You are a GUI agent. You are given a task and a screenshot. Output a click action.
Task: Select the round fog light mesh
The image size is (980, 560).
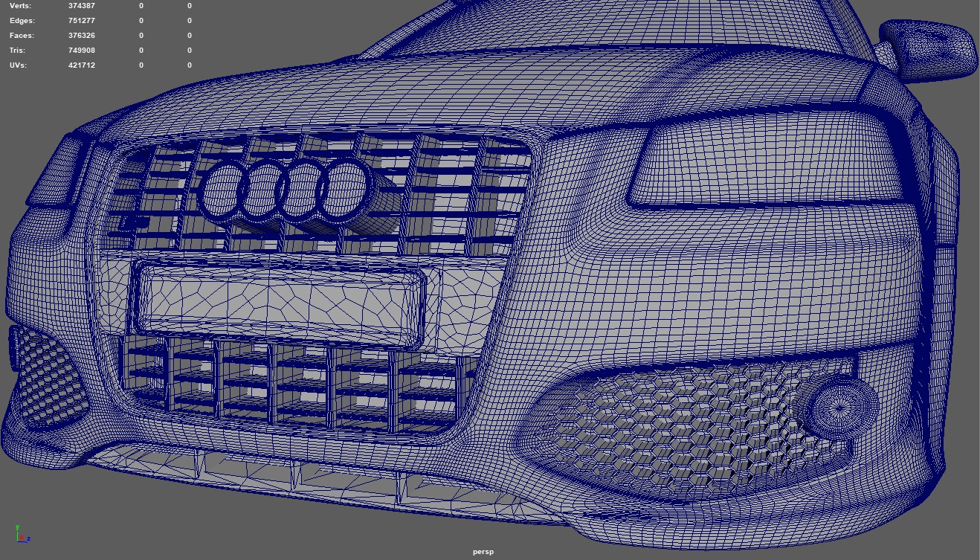click(838, 408)
